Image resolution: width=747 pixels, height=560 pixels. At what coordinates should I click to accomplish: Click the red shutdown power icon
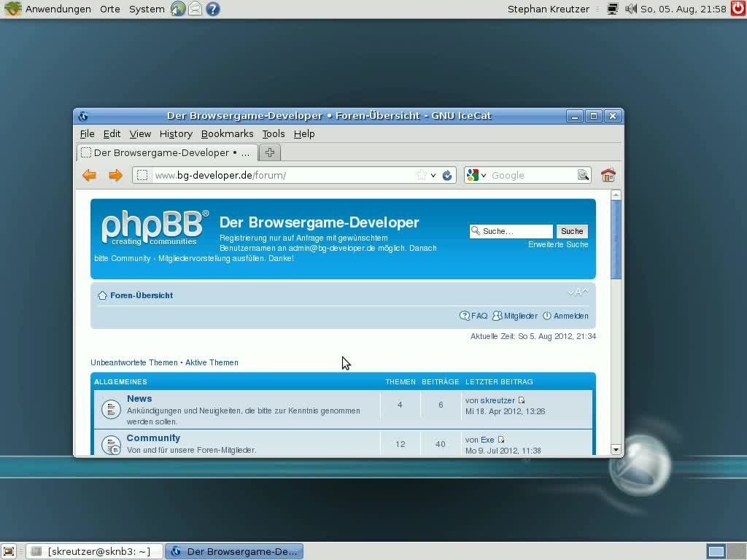coord(738,9)
